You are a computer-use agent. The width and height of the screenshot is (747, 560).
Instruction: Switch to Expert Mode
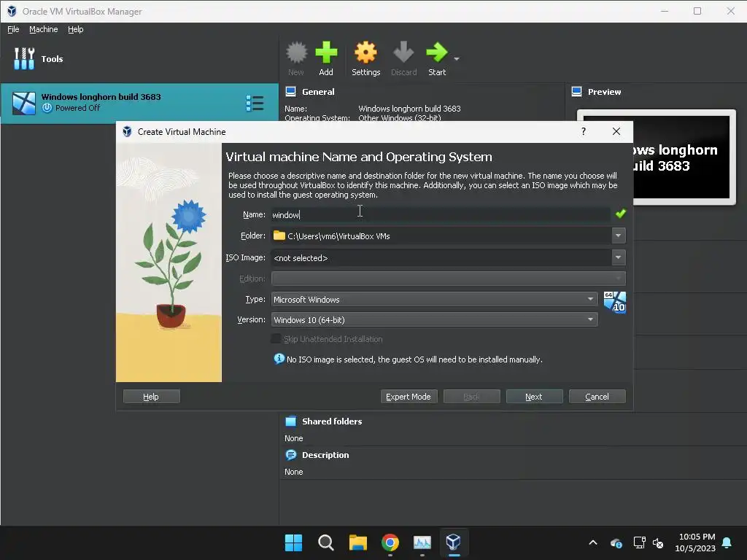coord(409,397)
